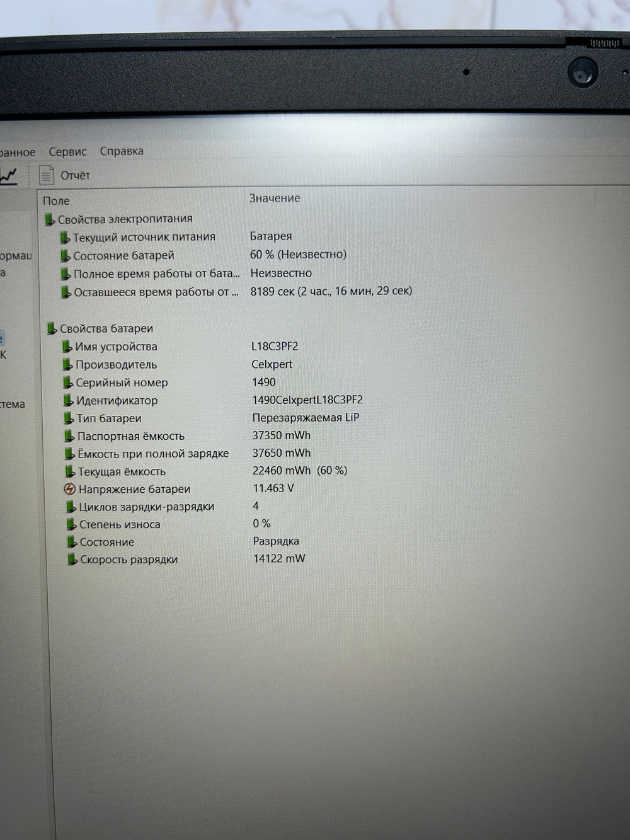Click the battery icon next to Скорость разрядки
The height and width of the screenshot is (840, 630).
click(69, 558)
